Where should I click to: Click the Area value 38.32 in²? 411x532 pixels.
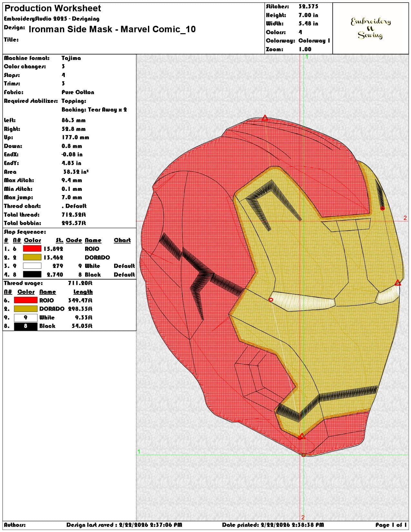coord(76,172)
